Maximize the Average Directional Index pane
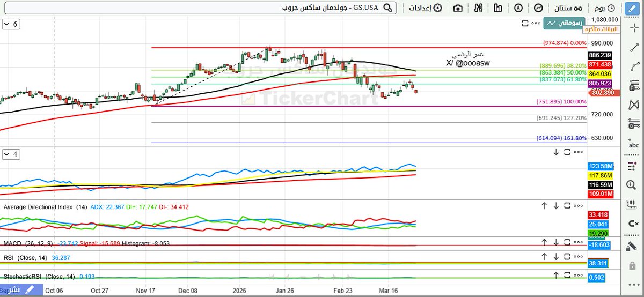The height and width of the screenshot is (297, 644). tap(567, 206)
